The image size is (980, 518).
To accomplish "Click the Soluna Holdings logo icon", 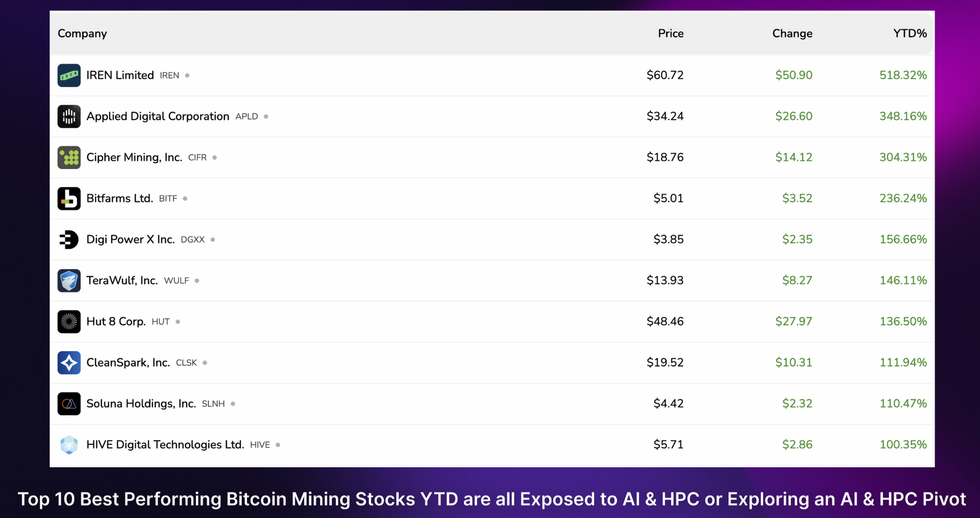I will point(69,404).
